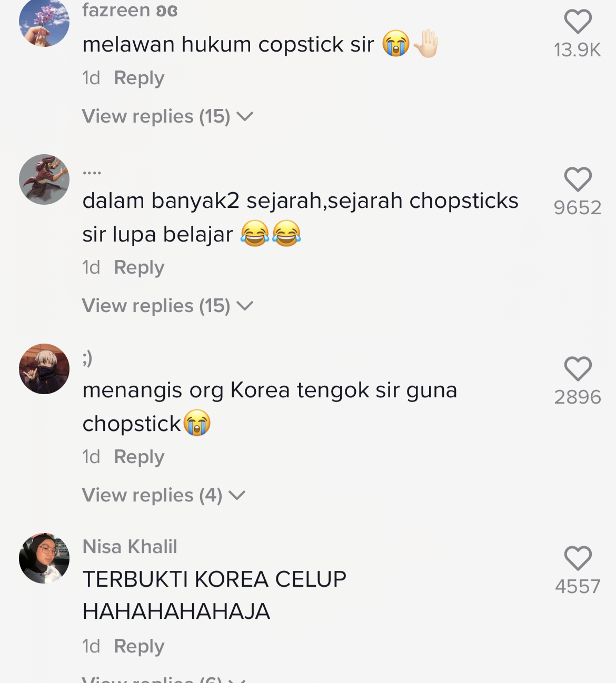This screenshot has width=616, height=683.
Task: Reply to 'menangis org Korea' comment
Action: point(139,457)
